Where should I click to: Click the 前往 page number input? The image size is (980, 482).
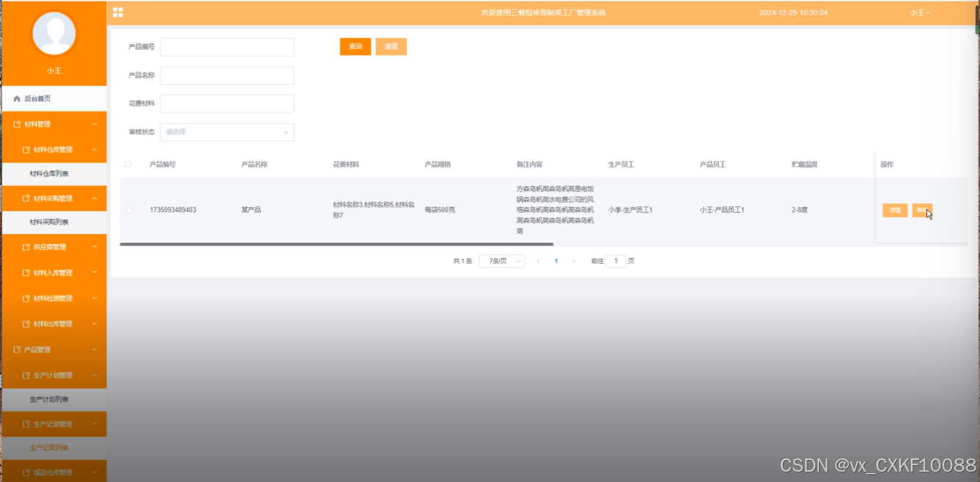pos(616,261)
